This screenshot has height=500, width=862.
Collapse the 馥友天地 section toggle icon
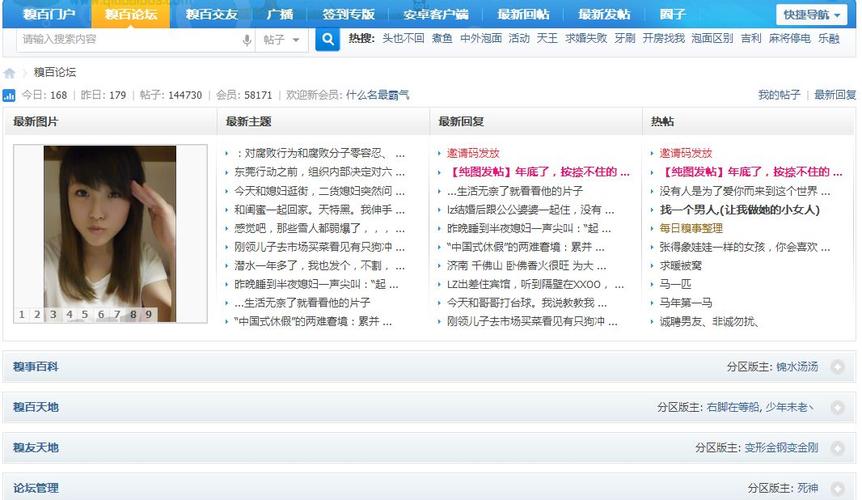[837, 447]
